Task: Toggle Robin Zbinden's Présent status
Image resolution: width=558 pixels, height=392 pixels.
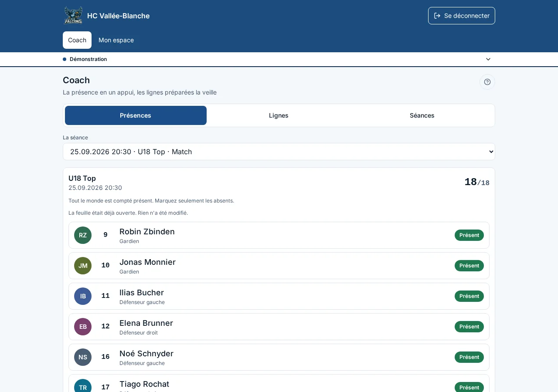Action: [469, 235]
